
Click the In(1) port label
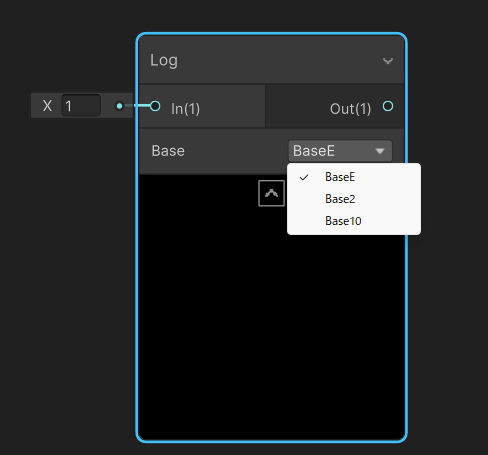coord(185,109)
